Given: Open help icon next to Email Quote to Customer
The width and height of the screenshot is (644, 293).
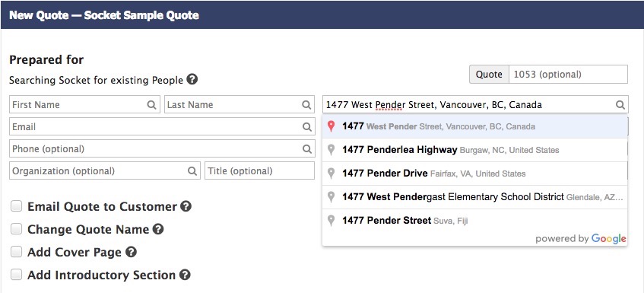Looking at the screenshot, I should tap(186, 206).
